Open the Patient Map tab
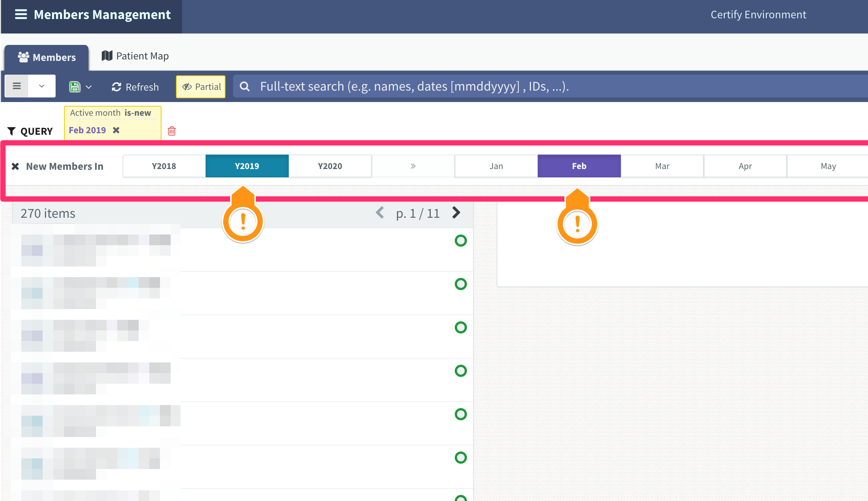This screenshot has width=868, height=501. (x=135, y=56)
